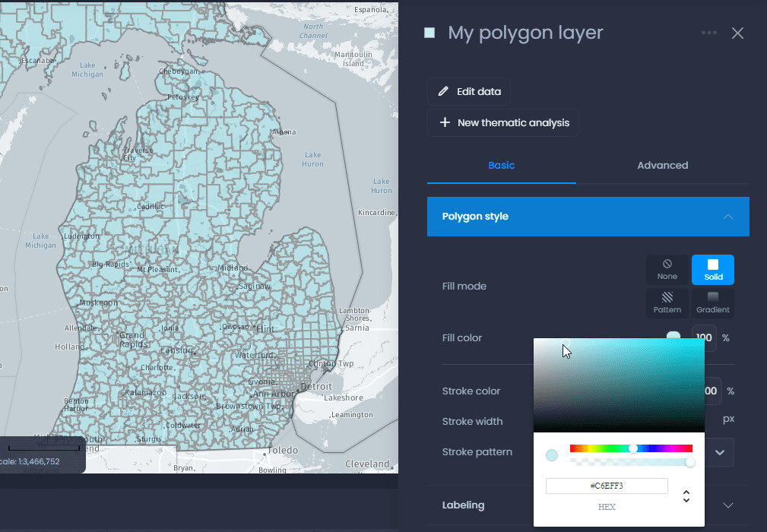Click the alpha transparency slider
767x532 pixels.
tap(631, 462)
